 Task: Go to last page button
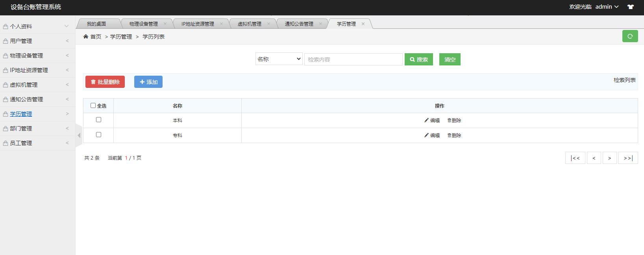(628, 158)
